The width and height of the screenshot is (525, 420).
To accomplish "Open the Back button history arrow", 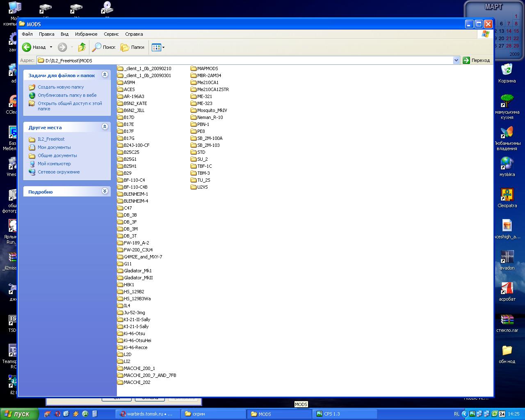I will tap(51, 47).
